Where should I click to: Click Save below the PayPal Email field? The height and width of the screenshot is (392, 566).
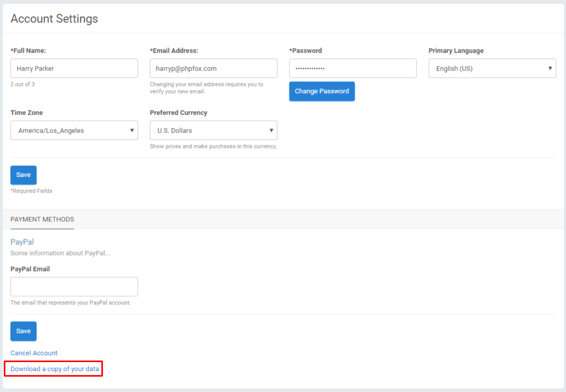coord(23,331)
